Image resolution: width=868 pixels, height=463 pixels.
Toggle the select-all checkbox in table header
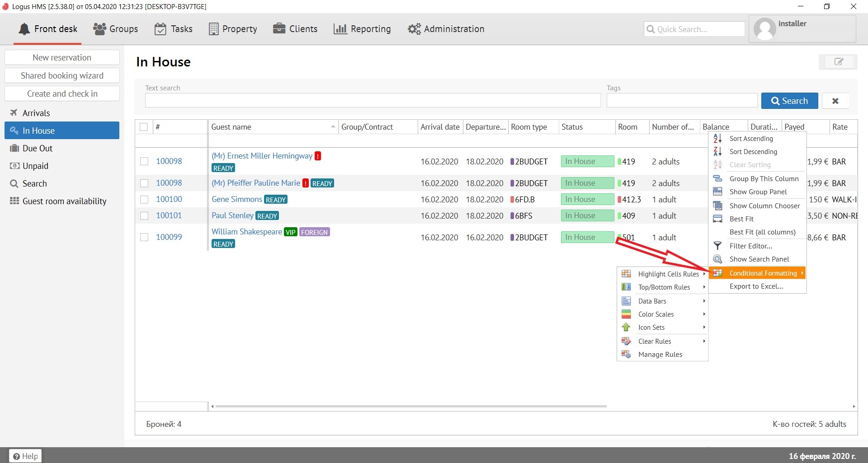tap(144, 127)
